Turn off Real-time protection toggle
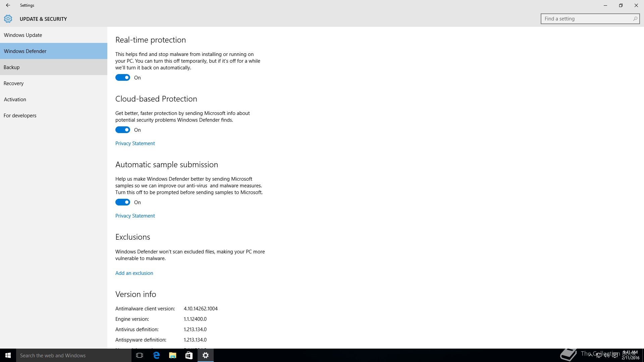This screenshot has width=644, height=362. tap(123, 78)
